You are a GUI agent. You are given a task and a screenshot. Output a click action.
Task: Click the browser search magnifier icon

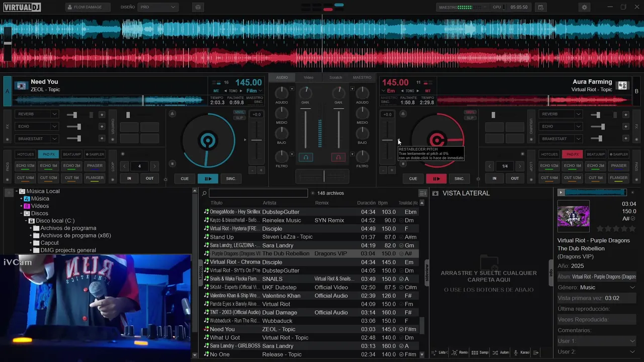204,193
